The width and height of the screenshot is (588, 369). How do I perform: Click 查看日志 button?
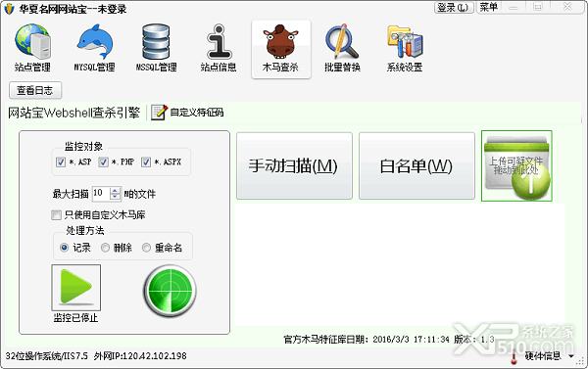tap(35, 90)
